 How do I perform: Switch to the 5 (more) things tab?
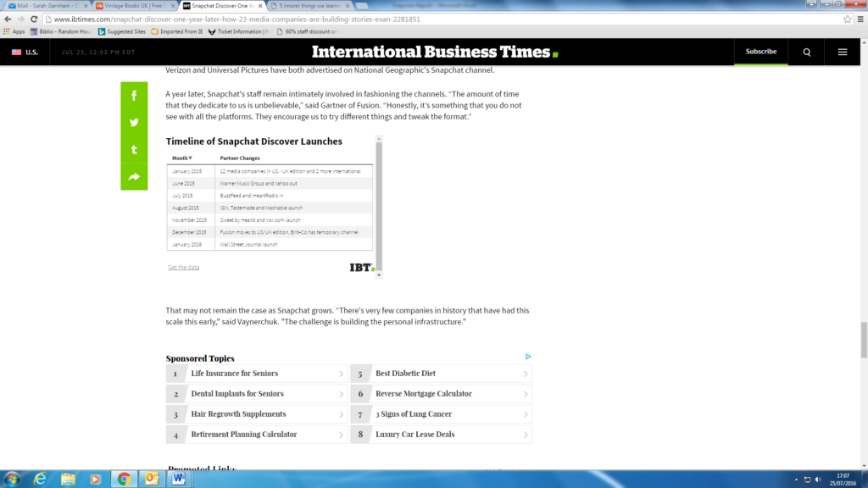[309, 6]
